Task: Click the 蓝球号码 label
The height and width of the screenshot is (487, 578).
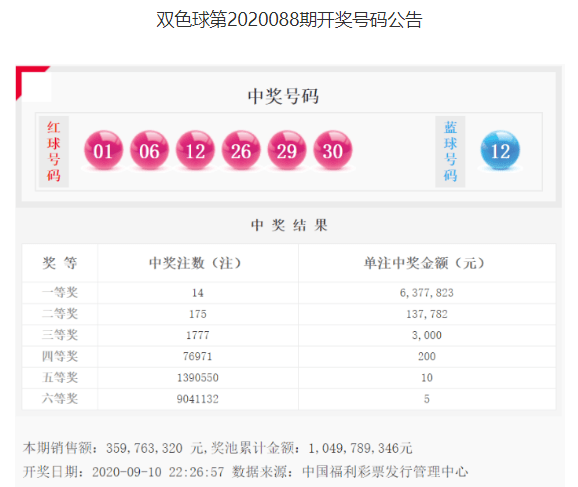Action: [x=450, y=152]
